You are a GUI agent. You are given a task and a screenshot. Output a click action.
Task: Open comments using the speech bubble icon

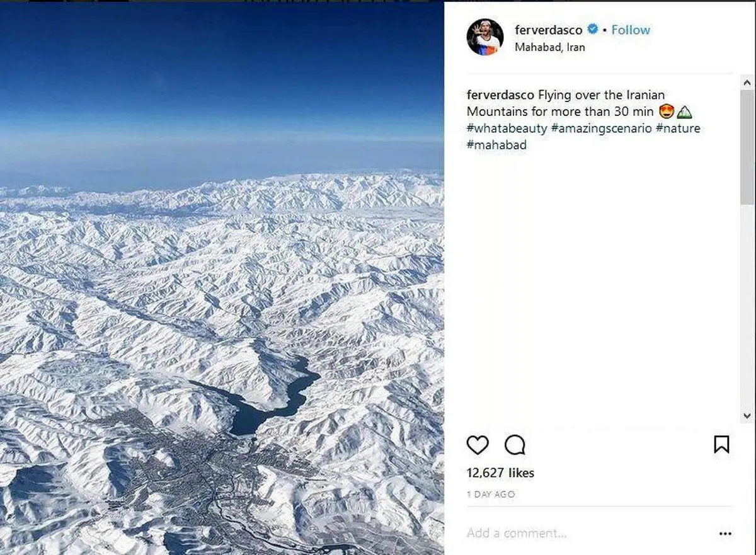[x=514, y=445]
